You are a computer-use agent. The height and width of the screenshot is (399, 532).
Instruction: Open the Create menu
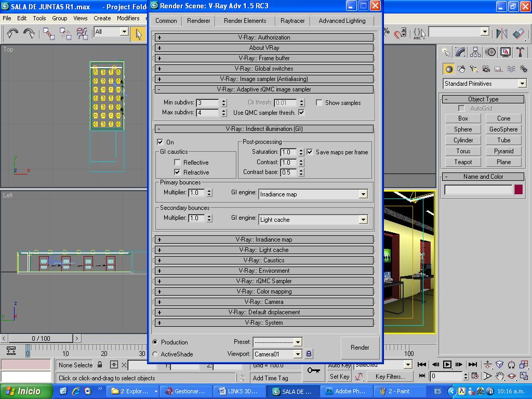tap(102, 18)
